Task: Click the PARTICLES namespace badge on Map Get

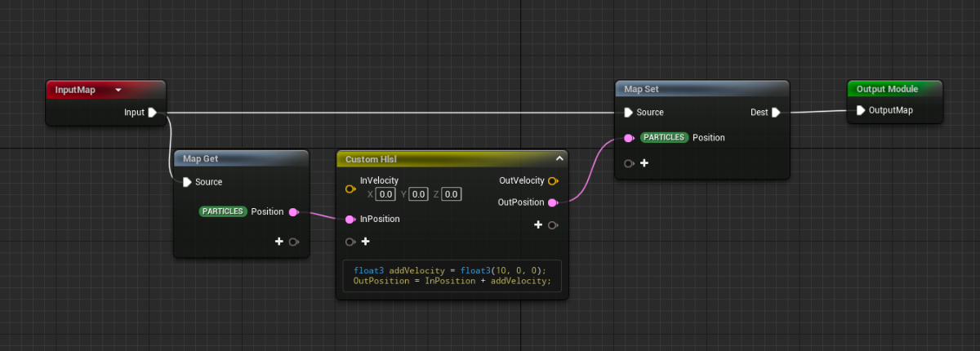Action: [x=223, y=212]
